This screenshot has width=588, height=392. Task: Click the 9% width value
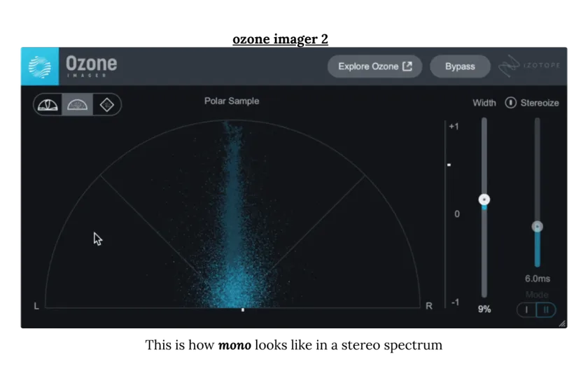point(484,309)
